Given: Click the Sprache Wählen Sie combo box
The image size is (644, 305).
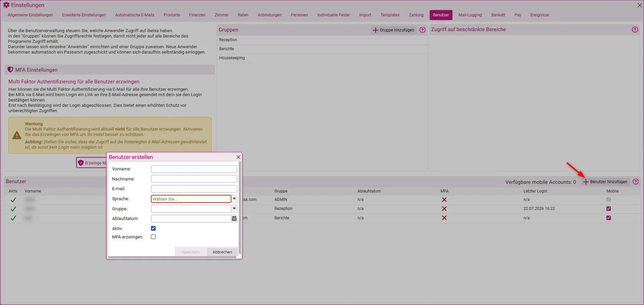Looking at the screenshot, I should 191,199.
